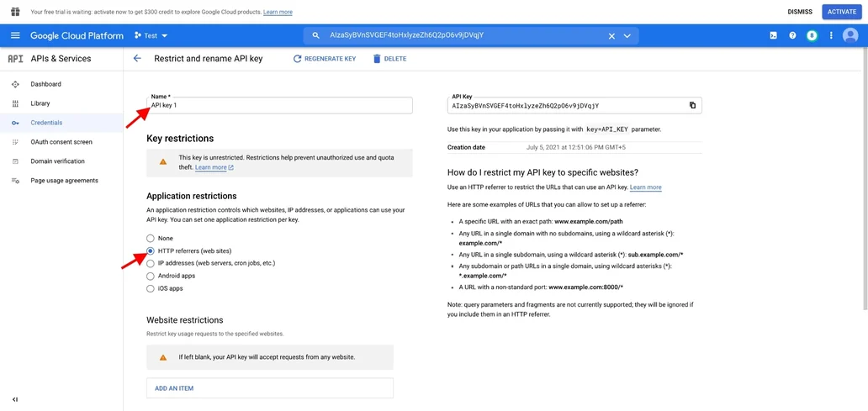Click the top search bar text
The image size is (868, 411).
tap(407, 35)
